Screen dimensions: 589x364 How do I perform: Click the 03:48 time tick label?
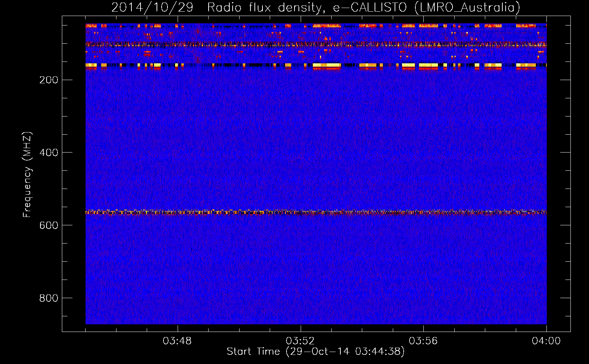[x=177, y=341]
